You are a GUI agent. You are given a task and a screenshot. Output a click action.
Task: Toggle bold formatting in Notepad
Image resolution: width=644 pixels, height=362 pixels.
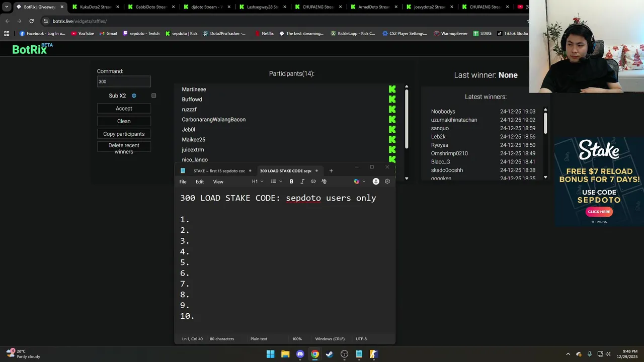coord(291,182)
